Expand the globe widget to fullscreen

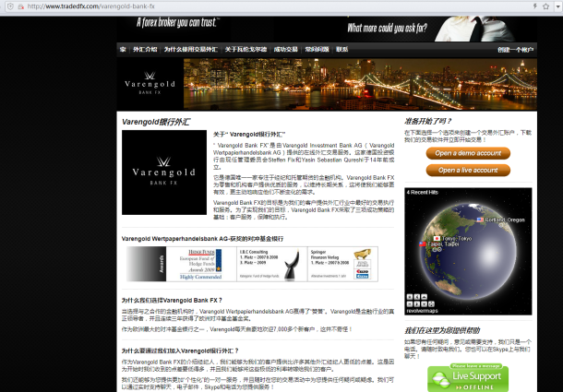coord(431,304)
